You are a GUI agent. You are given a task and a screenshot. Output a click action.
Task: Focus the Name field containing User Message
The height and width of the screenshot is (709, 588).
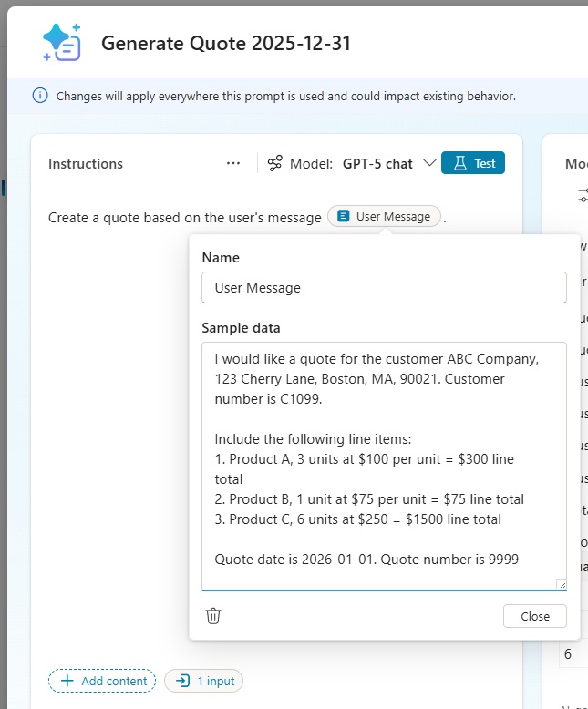(x=384, y=288)
